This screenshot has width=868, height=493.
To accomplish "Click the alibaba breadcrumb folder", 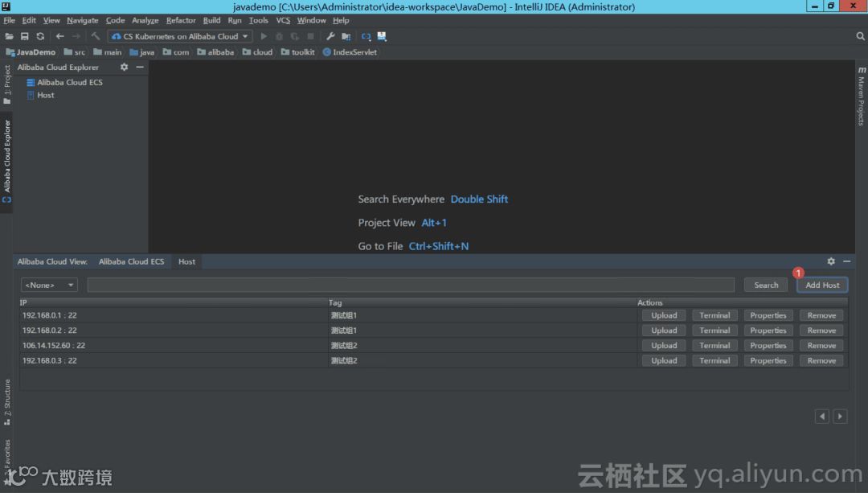I will pos(216,52).
